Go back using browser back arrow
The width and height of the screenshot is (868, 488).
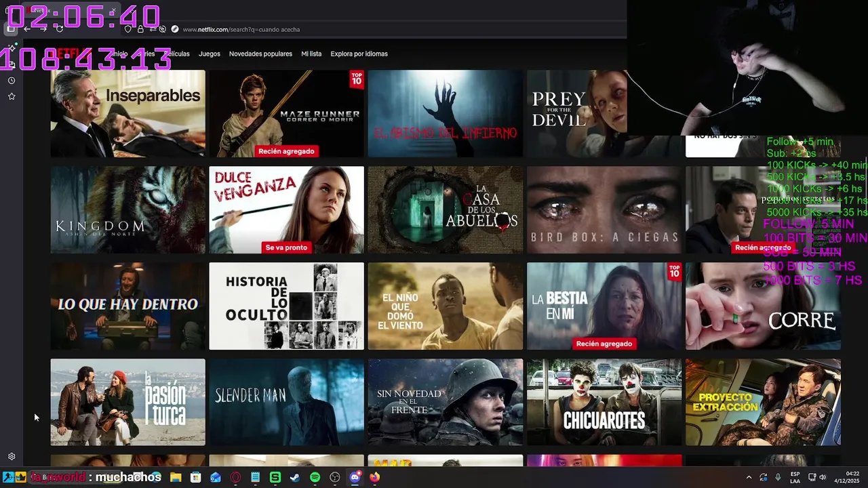27,29
